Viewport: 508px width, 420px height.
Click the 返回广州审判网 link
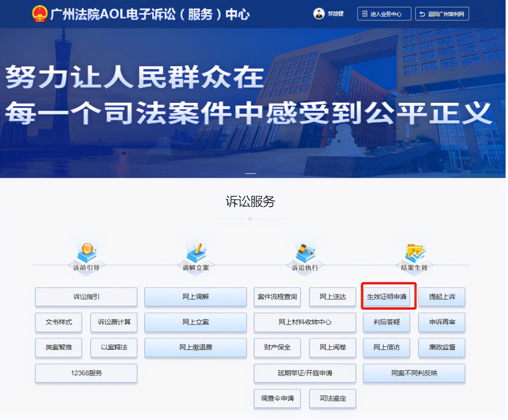pos(442,13)
